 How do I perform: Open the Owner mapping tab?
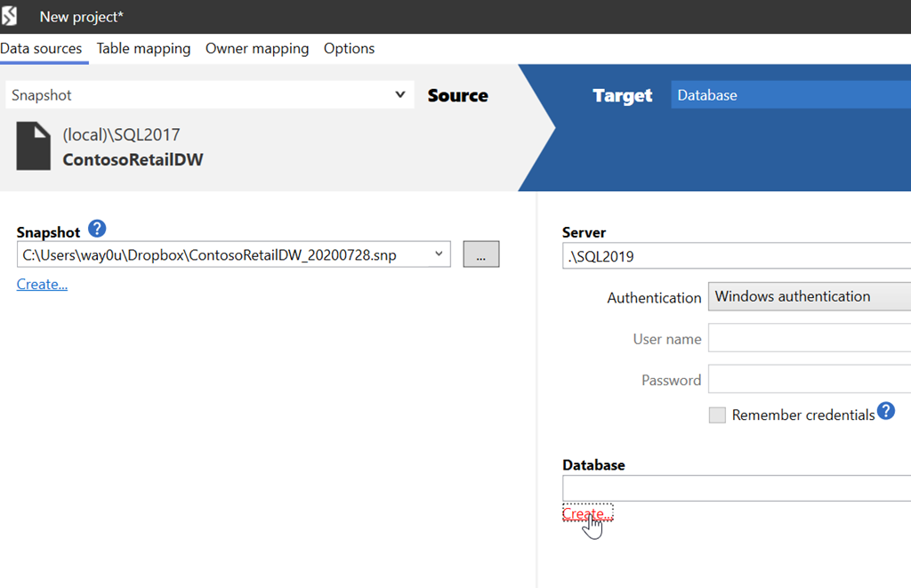[x=257, y=49]
